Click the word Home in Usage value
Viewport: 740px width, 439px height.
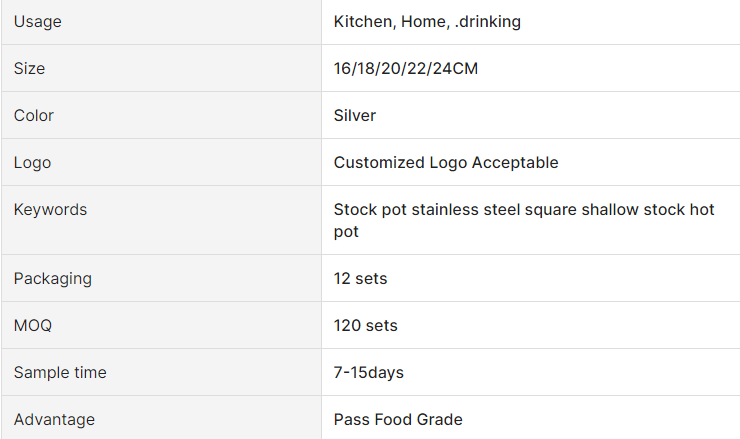pos(425,22)
